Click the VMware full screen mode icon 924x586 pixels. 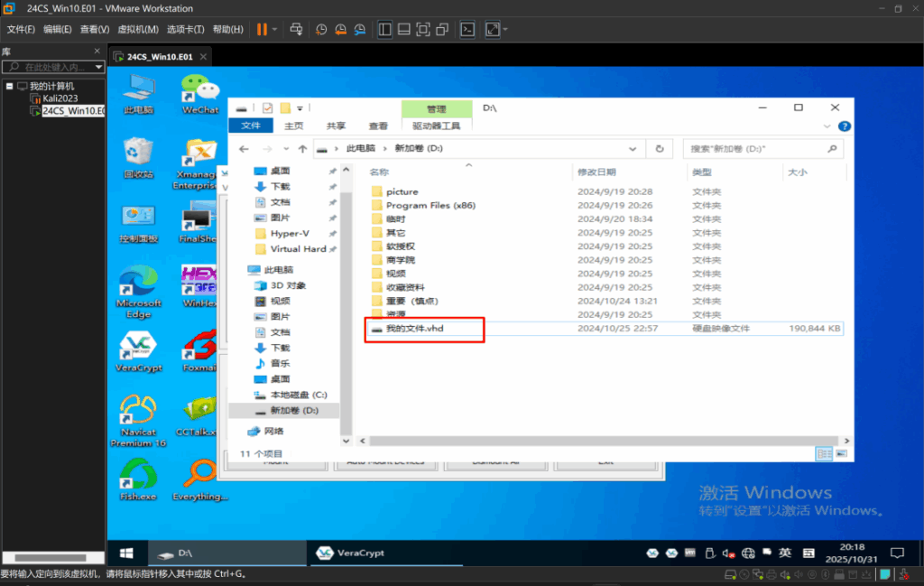pyautogui.click(x=422, y=29)
